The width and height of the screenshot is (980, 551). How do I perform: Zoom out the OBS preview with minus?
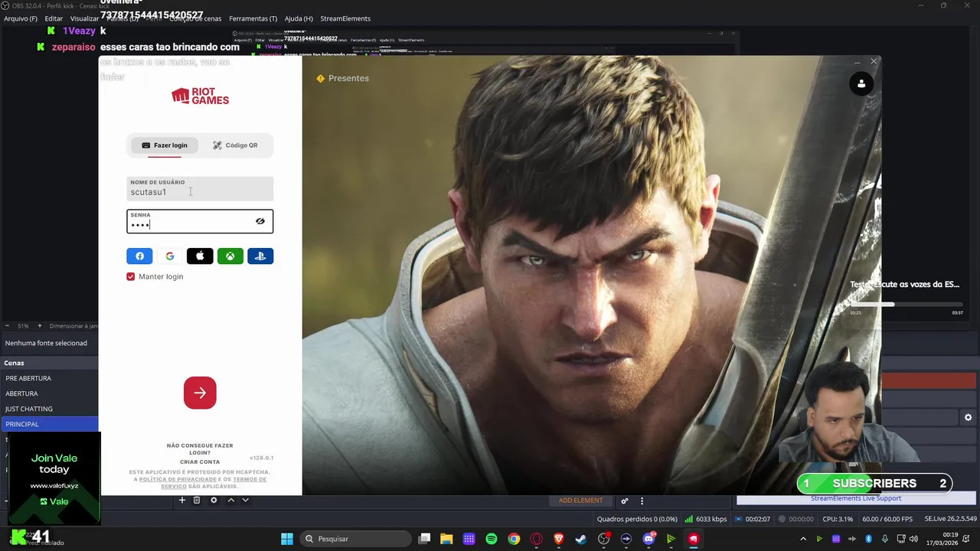[x=7, y=326]
